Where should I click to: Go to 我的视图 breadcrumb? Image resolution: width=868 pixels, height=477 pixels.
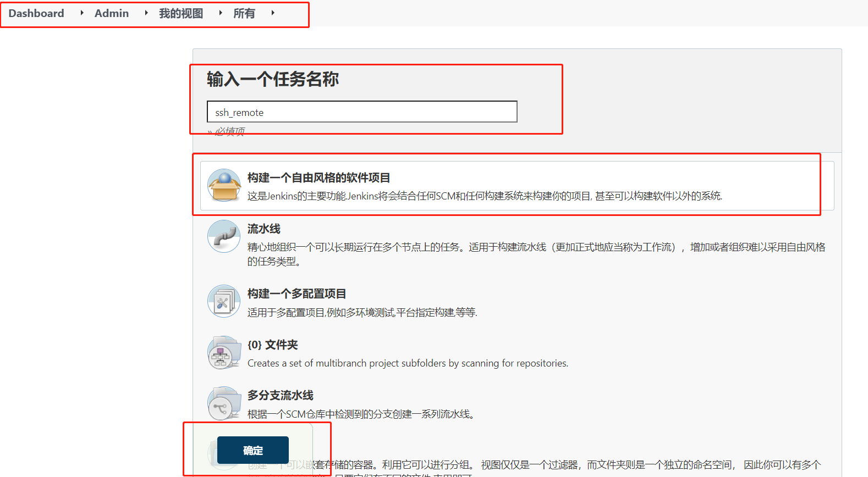click(x=181, y=13)
